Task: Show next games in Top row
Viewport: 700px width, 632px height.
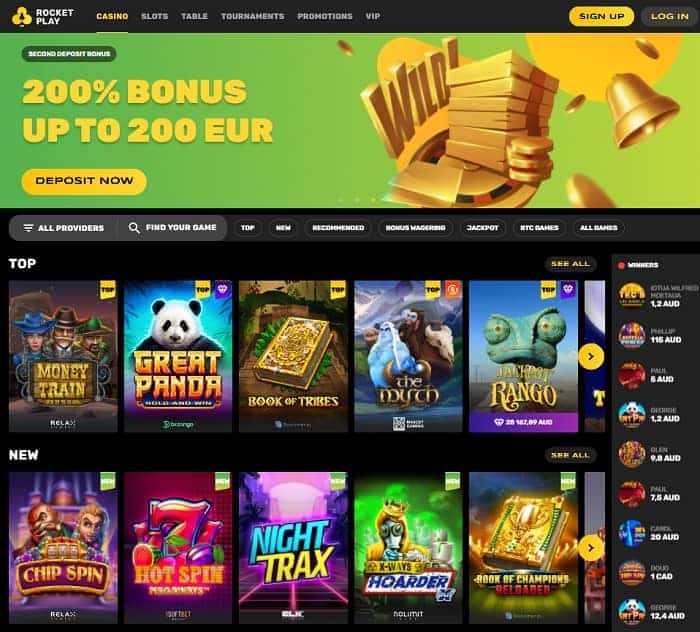Action: [x=591, y=357]
